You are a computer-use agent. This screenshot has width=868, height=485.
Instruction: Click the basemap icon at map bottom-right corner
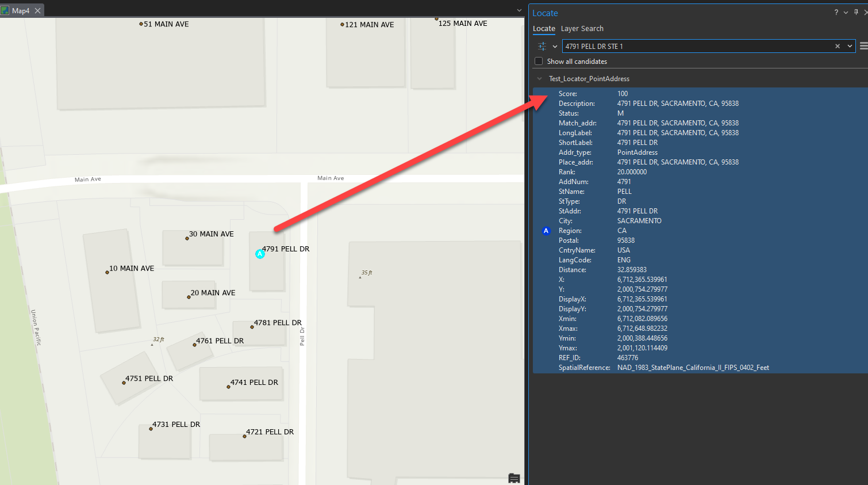click(x=513, y=478)
